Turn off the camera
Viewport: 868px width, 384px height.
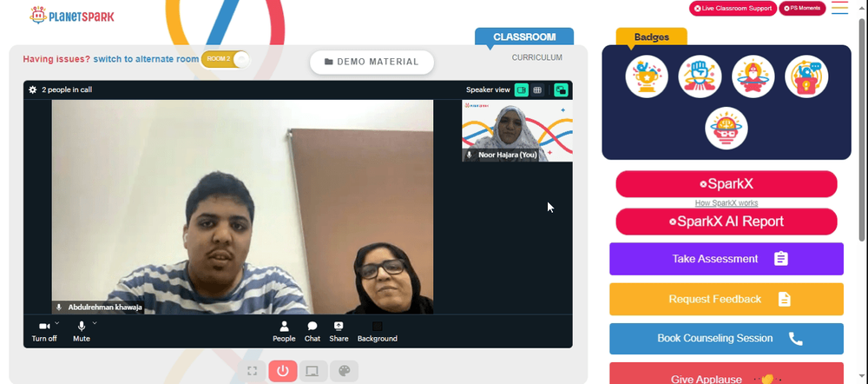point(44,331)
